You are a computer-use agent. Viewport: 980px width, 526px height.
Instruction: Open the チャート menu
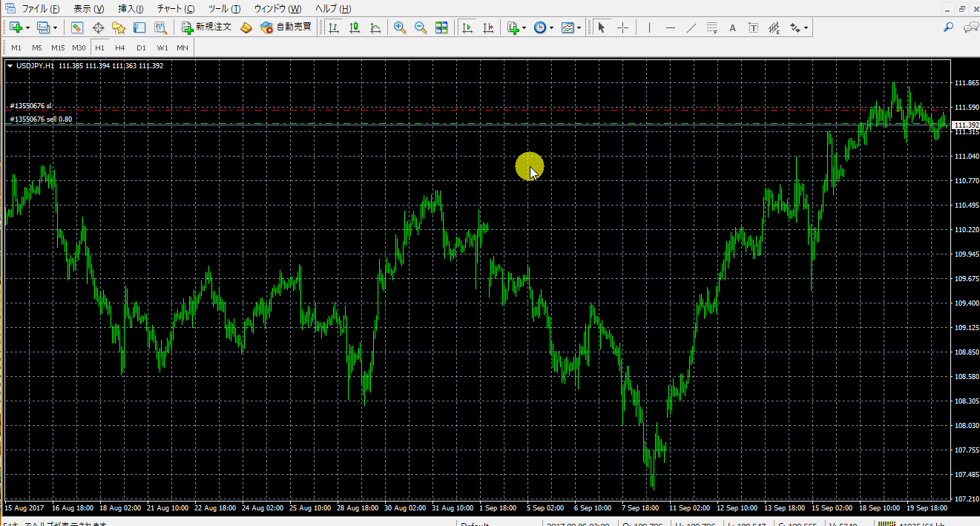click(x=176, y=9)
